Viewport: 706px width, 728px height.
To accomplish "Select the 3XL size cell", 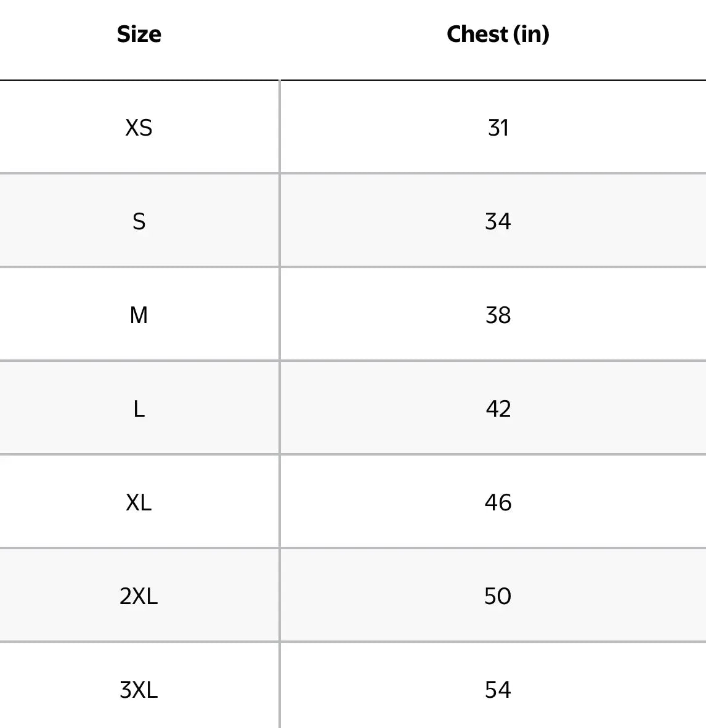I will 139,690.
